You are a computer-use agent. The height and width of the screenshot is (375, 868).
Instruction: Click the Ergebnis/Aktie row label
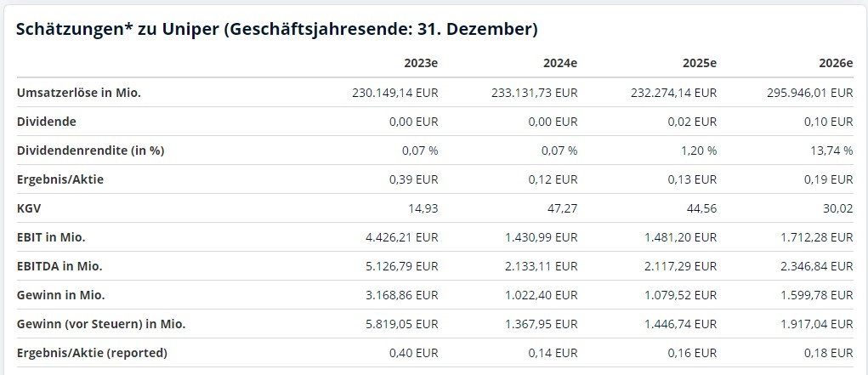[60, 179]
